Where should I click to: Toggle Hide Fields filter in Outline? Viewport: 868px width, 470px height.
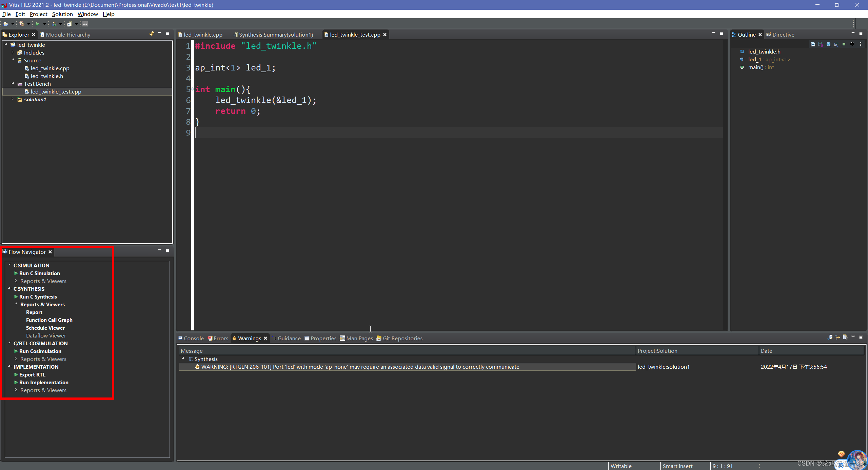click(828, 44)
